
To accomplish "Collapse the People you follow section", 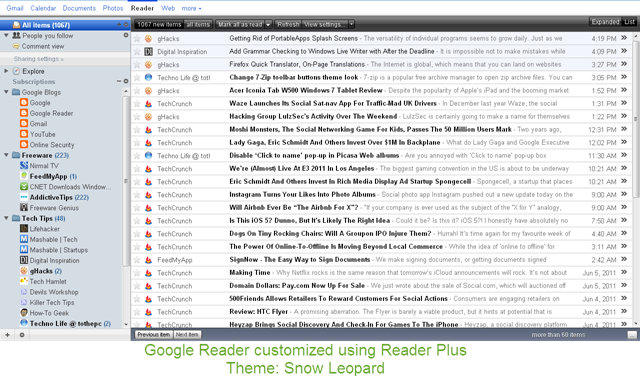I will (x=6, y=36).
